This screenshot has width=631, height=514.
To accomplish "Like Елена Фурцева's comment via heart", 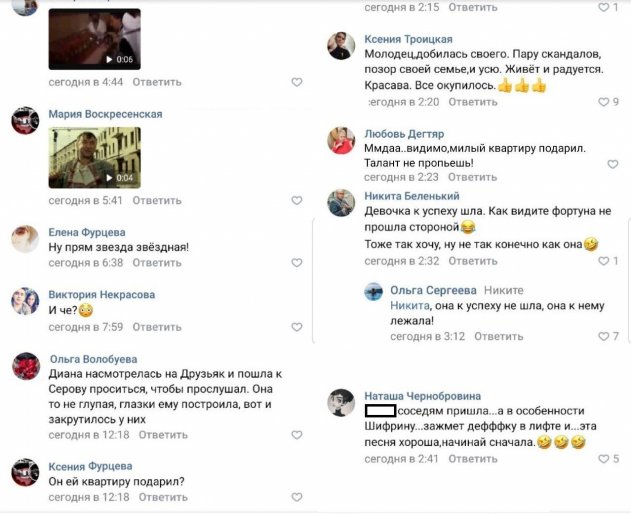I will (297, 263).
